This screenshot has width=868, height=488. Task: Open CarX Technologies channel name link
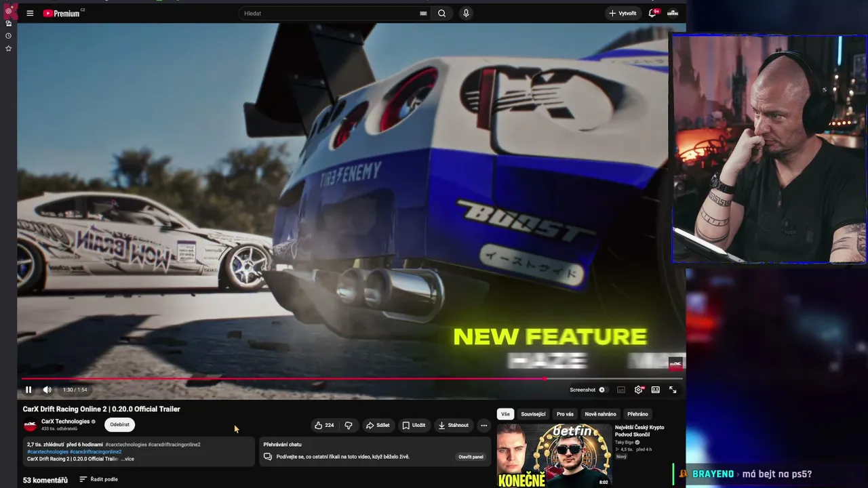(65, 422)
